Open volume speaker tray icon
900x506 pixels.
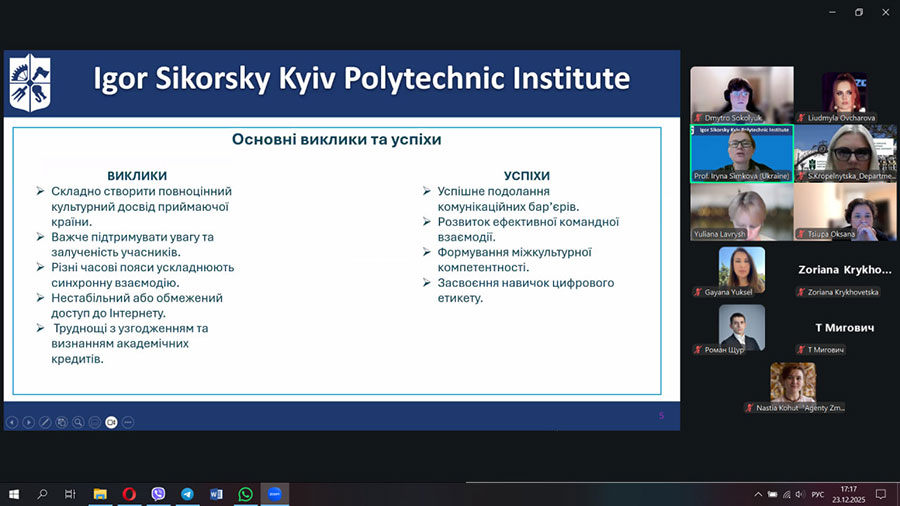(x=800, y=495)
